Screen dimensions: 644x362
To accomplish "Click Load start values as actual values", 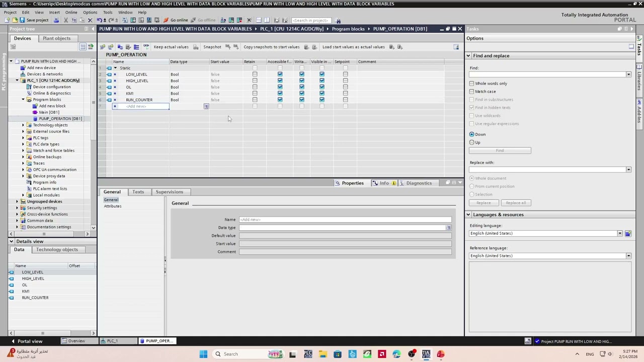I will 353,47.
